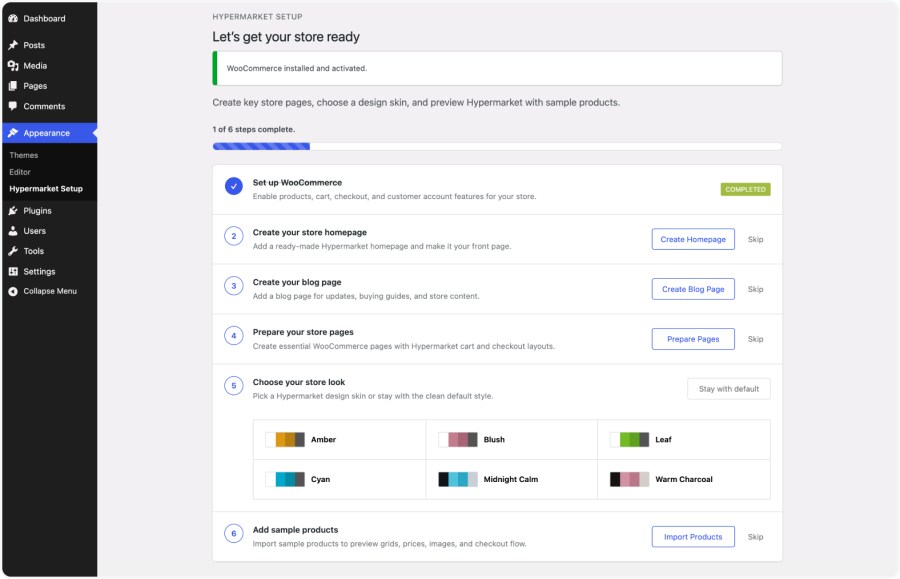Click '1 of 6 steps complete.' text

click(254, 129)
